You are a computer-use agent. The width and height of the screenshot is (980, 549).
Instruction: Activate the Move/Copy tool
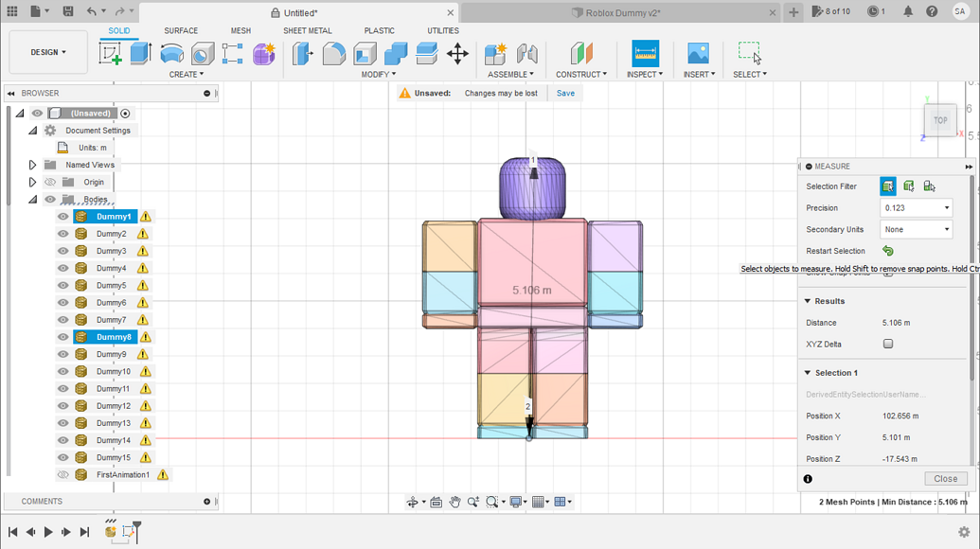pyautogui.click(x=457, y=55)
